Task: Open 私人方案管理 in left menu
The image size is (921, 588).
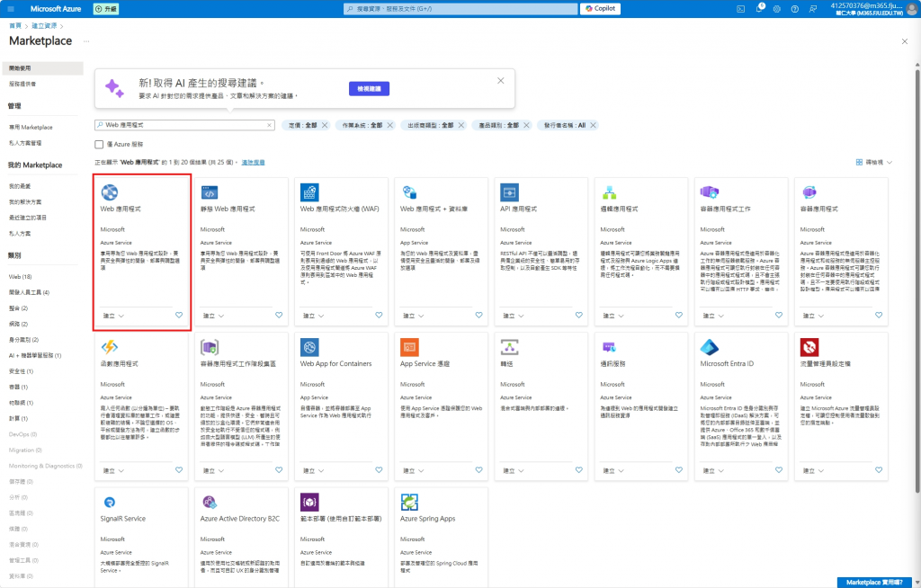Action: point(24,143)
